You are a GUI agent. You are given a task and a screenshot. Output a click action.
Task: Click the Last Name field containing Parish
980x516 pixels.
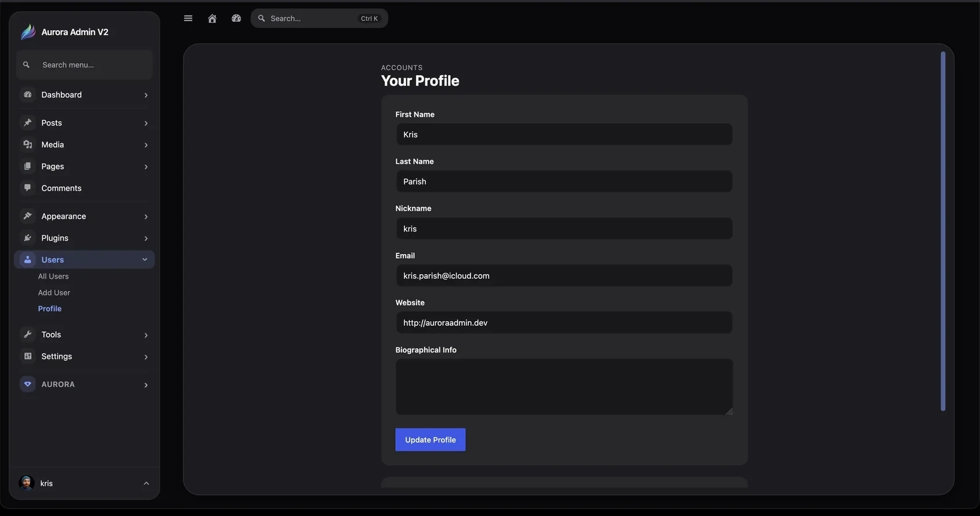564,181
